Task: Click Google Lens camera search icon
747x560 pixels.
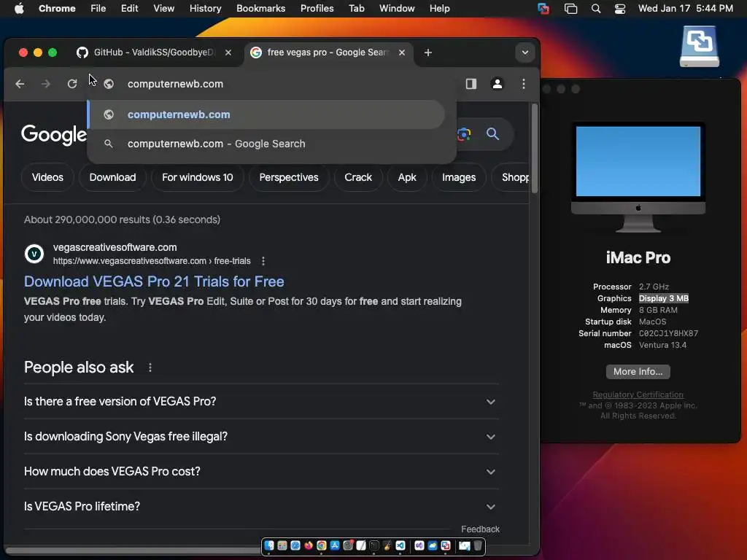Action: pos(463,134)
